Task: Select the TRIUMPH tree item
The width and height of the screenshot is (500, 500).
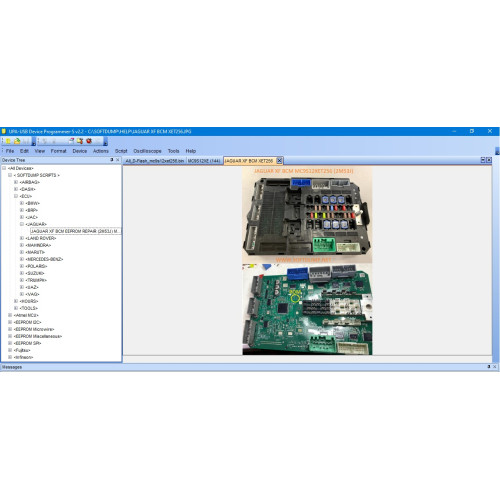Action: click(x=36, y=280)
